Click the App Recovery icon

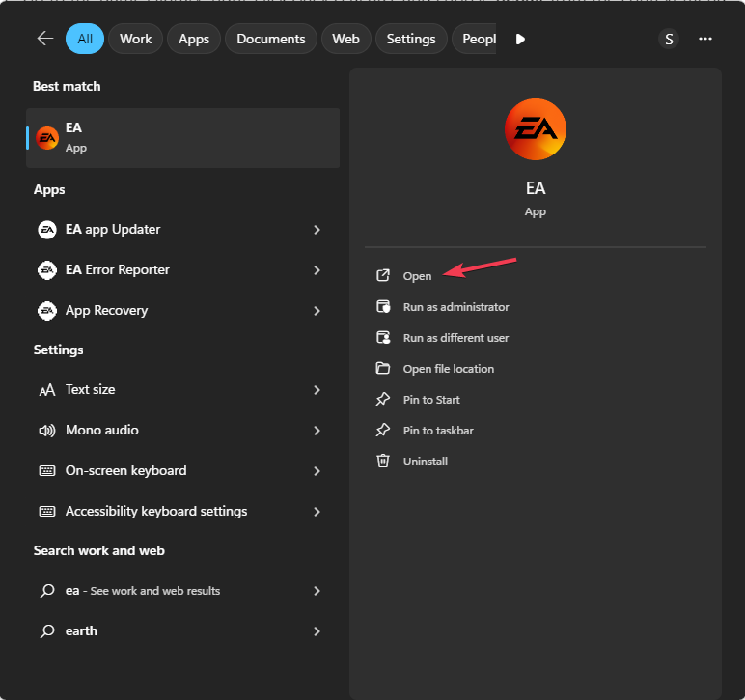coord(46,311)
